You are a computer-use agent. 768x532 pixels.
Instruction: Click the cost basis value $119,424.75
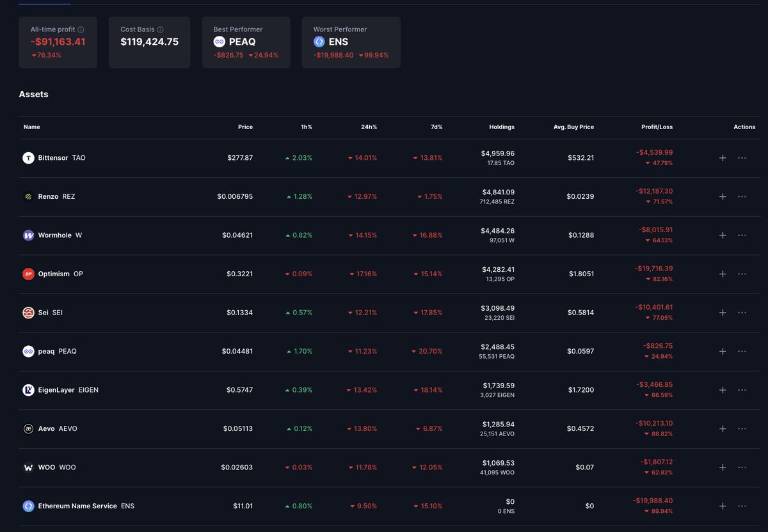pos(150,42)
